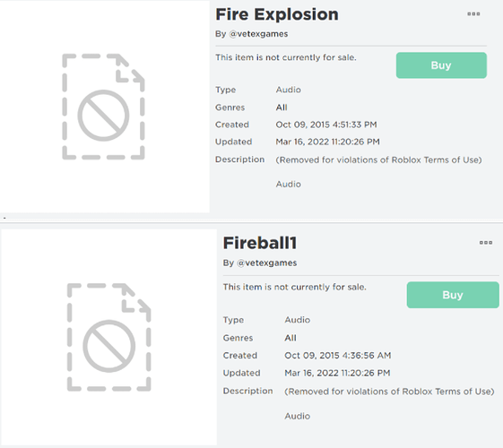Click the white thumbnail area of Fireball1
Image resolution: width=503 pixels, height=448 pixels.
click(x=109, y=337)
